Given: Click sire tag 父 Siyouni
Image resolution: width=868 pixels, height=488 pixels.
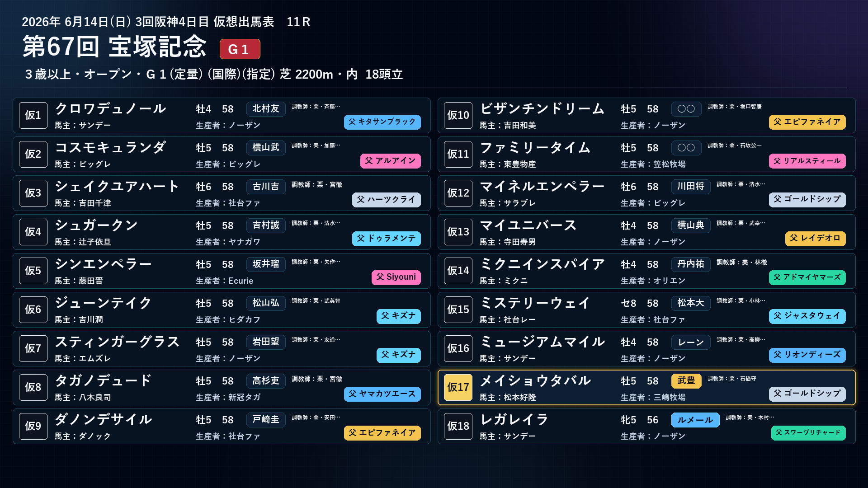Looking at the screenshot, I should coord(396,277).
